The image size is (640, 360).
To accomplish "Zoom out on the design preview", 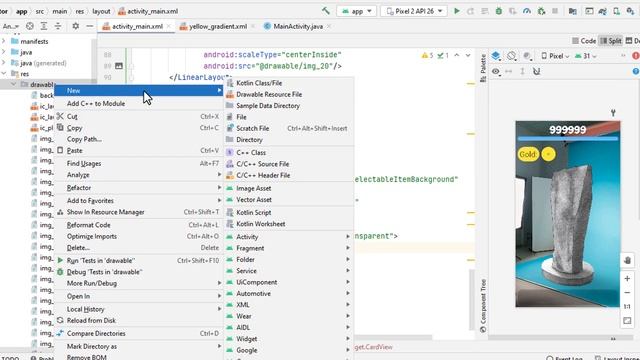I will [627, 293].
